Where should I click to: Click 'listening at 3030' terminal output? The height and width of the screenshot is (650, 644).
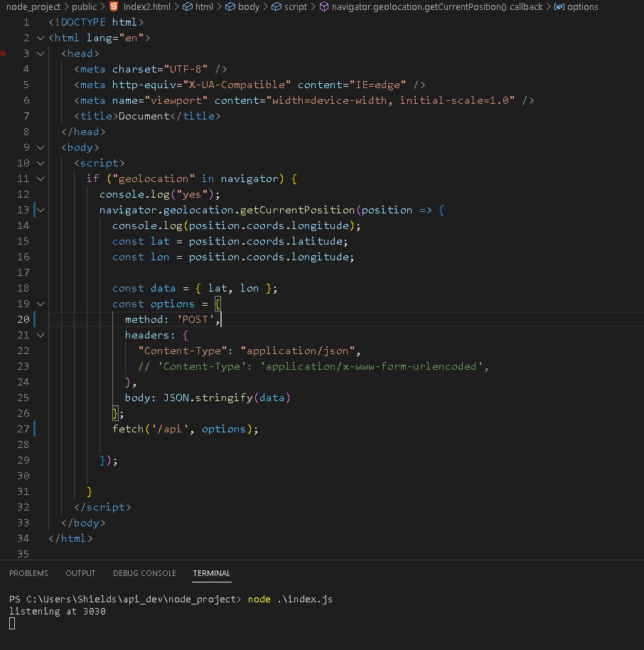[57, 612]
